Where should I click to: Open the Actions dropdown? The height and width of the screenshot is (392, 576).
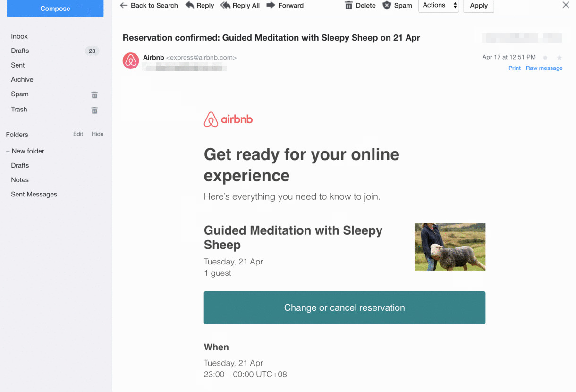click(439, 5)
